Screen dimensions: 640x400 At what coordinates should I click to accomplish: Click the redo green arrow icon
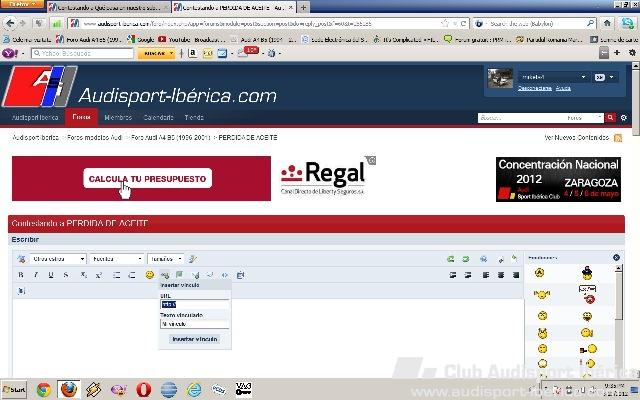(x=465, y=259)
